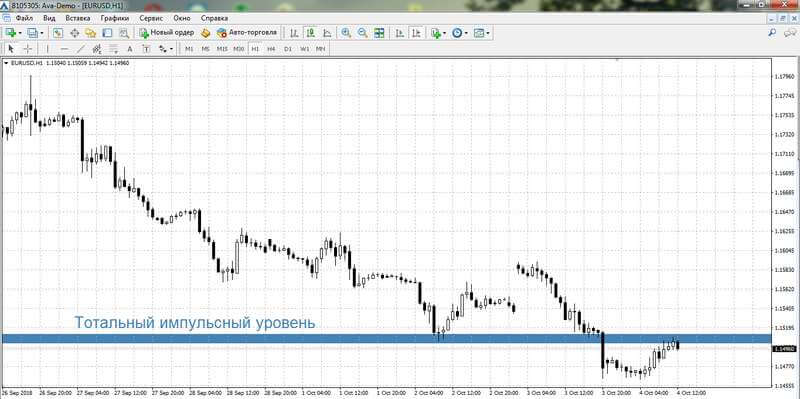This screenshot has width=800, height=399.
Task: Tile chart windows icon
Action: click(379, 33)
